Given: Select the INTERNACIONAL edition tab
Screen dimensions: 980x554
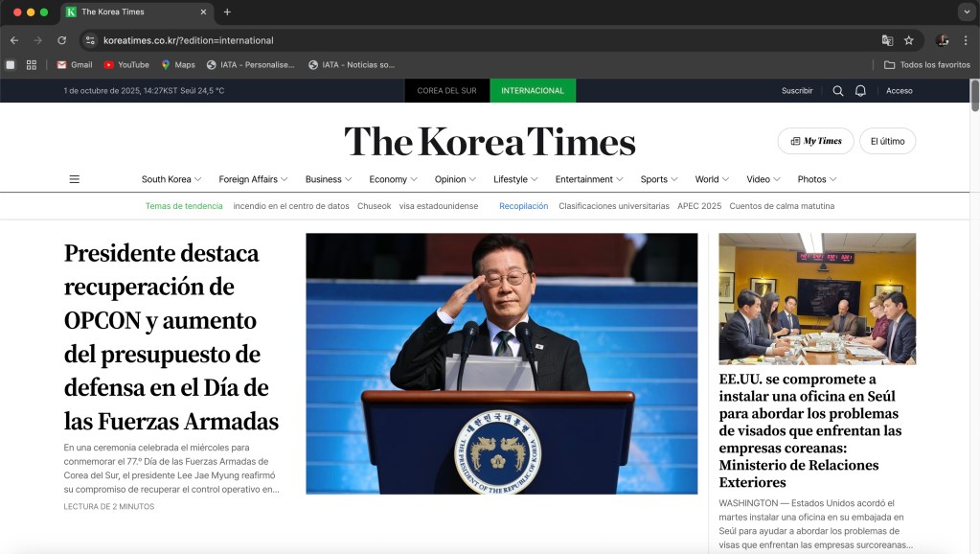Looking at the screenshot, I should coord(533,91).
